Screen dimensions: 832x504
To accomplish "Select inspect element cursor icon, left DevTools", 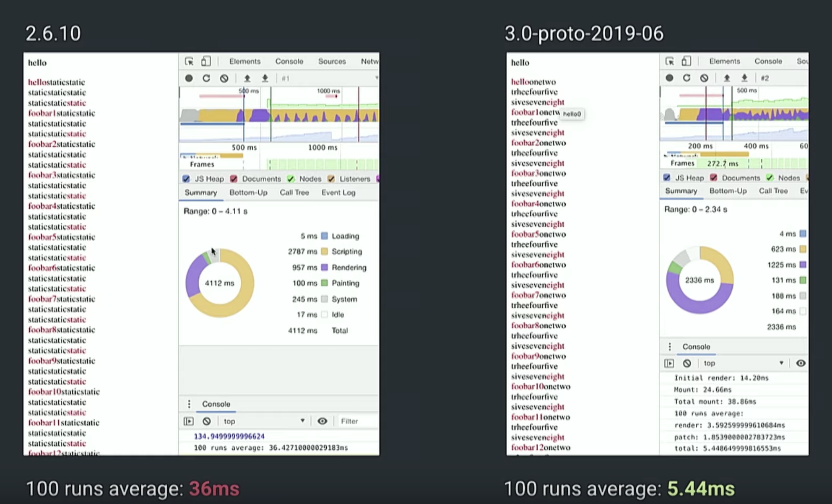I will coord(189,61).
